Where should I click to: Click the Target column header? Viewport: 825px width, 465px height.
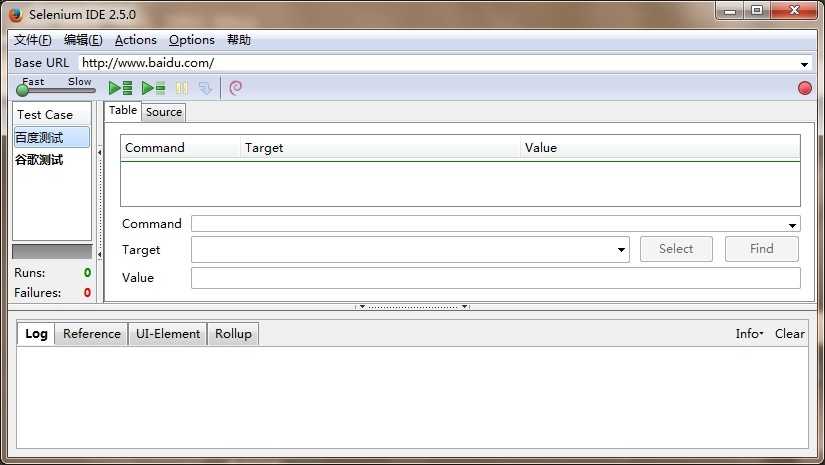pyautogui.click(x=380, y=148)
